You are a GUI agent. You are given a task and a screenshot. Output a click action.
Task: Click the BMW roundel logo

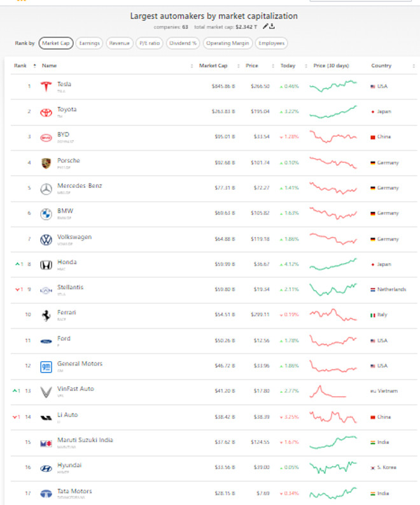46,214
